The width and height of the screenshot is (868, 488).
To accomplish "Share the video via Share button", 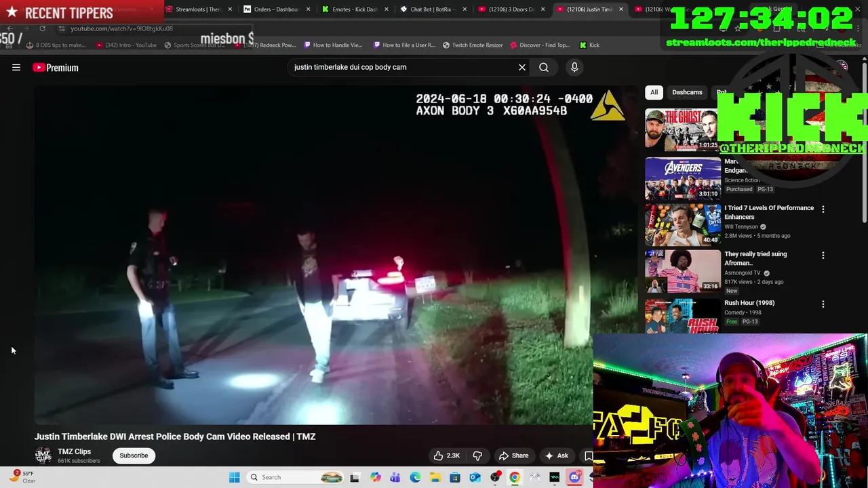I will click(513, 455).
